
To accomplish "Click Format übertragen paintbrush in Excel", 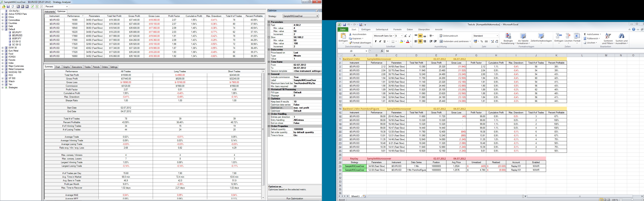I will click(360, 43).
